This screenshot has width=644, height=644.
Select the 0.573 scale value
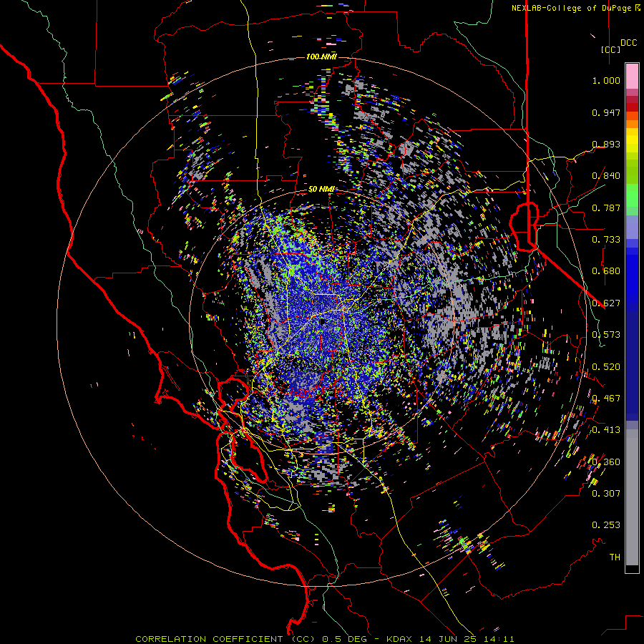(606, 335)
